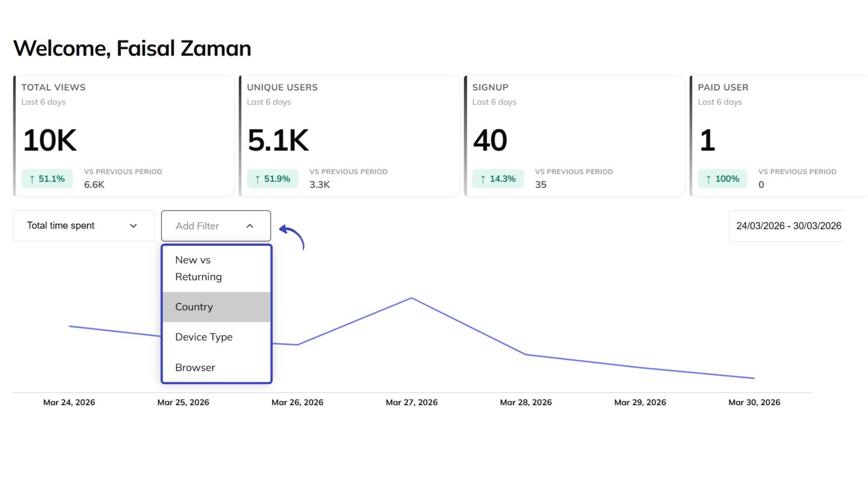Select Country from the filter menu
Screen dimensions: 868x488
coord(194,307)
